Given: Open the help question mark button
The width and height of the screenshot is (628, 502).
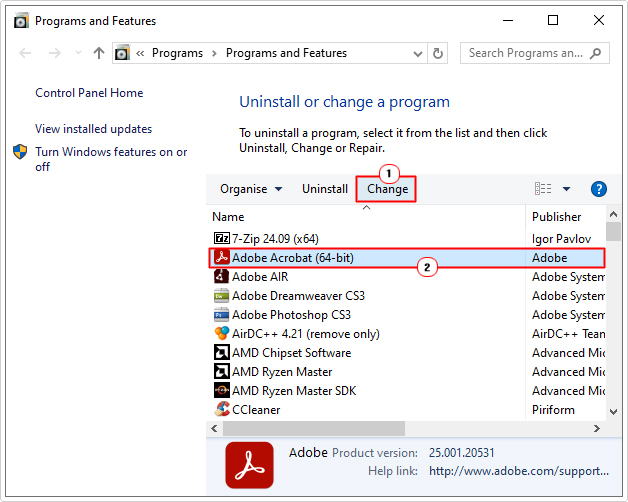Looking at the screenshot, I should [598, 189].
